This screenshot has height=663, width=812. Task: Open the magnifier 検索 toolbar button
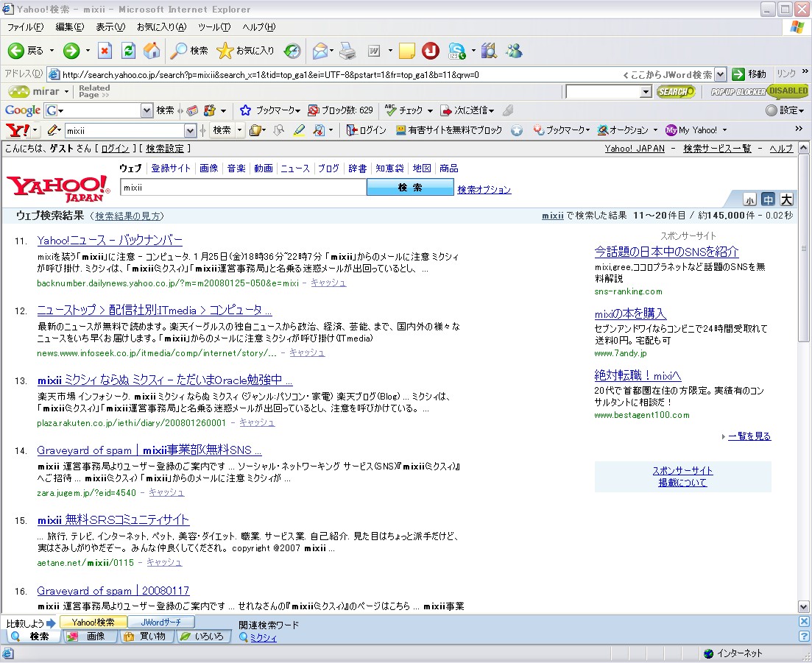coord(189,50)
